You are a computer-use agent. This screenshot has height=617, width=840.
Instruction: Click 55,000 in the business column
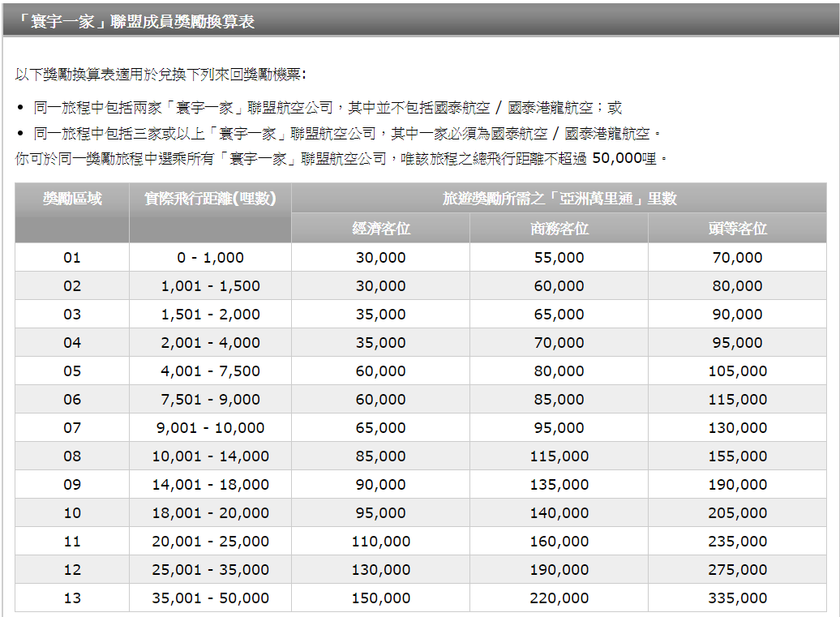coord(559,258)
